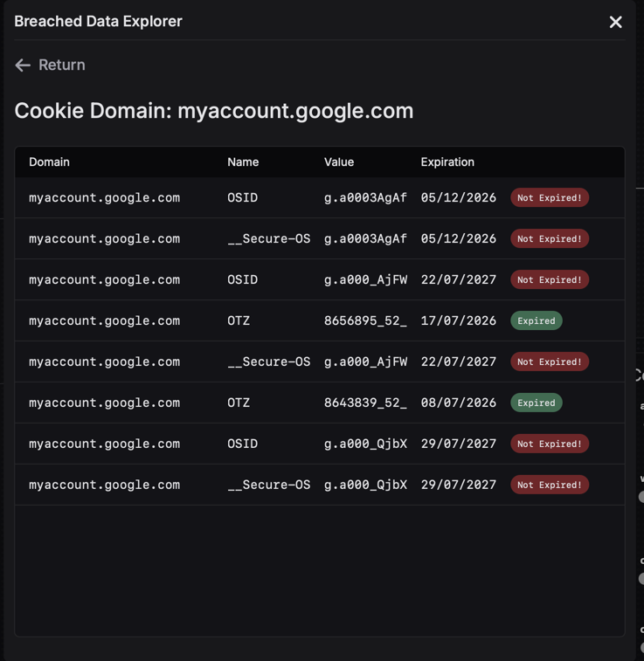The width and height of the screenshot is (644, 661).
Task: Select __Secure-OS name in the 22/07/2027 row
Action: pyautogui.click(x=269, y=361)
